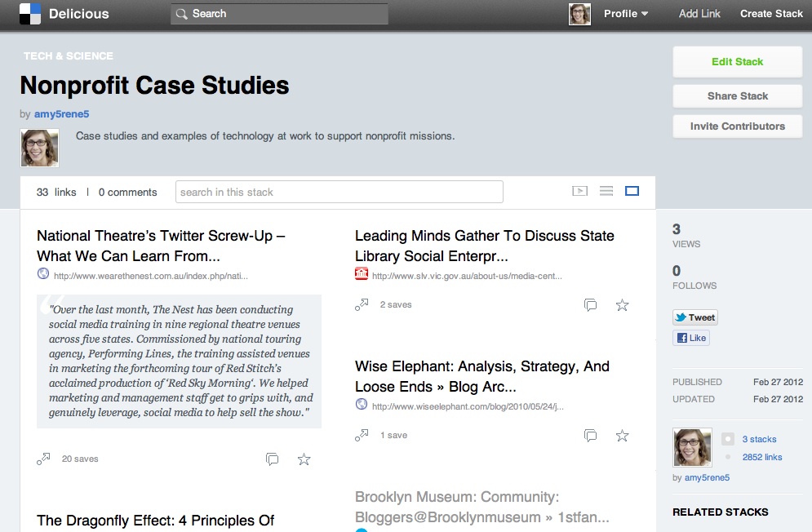The width and height of the screenshot is (812, 532).
Task: Click the Delicious logo icon
Action: coord(30,14)
